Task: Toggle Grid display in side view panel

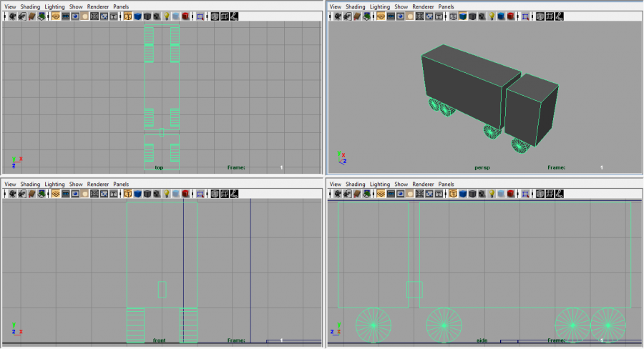Action: [x=381, y=194]
